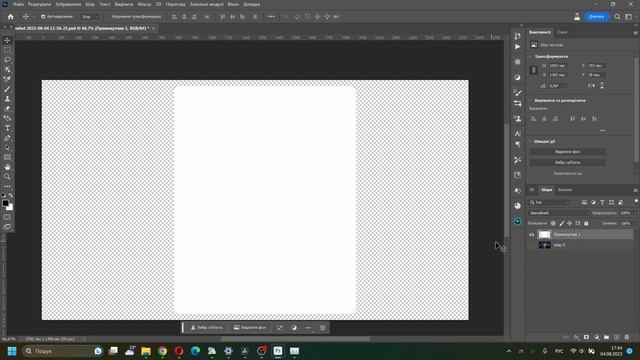Open the Auto-Select Layer dropdown
Viewport: 640px width, 360px height.
[x=90, y=17]
